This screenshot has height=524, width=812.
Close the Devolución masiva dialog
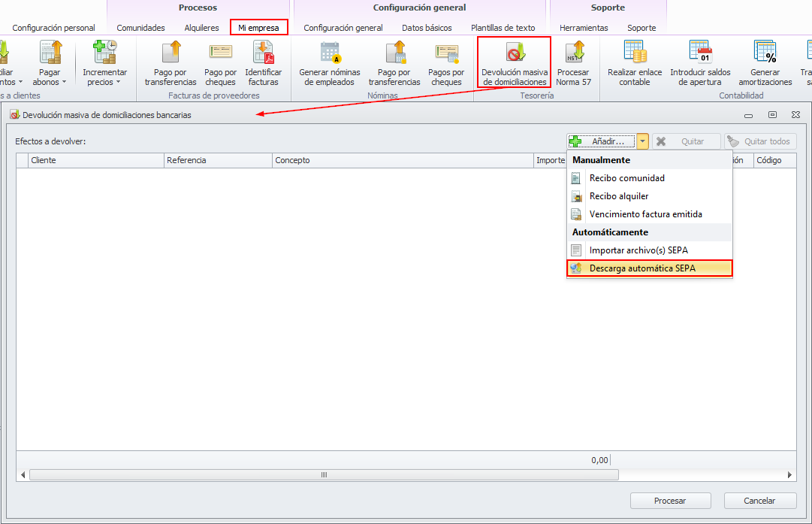click(x=796, y=115)
